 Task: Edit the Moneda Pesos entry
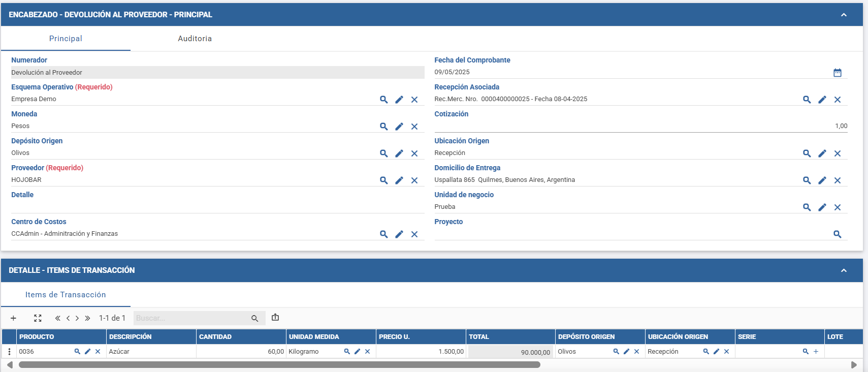point(399,127)
